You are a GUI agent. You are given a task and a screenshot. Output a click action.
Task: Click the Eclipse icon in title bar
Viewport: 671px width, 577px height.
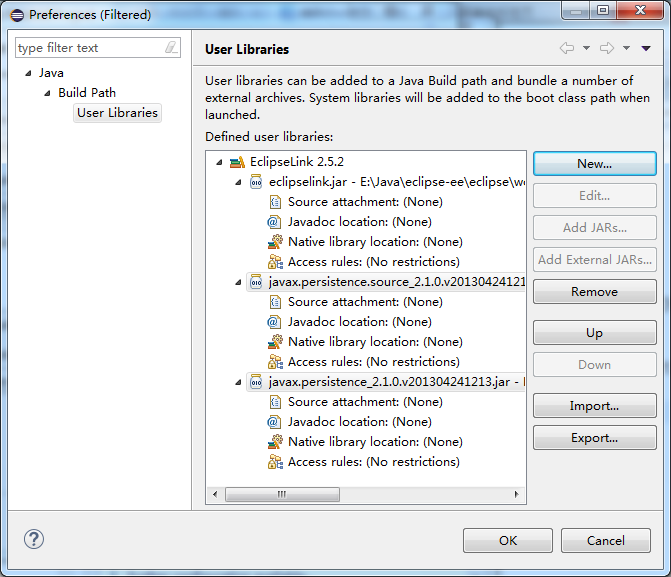coord(17,15)
